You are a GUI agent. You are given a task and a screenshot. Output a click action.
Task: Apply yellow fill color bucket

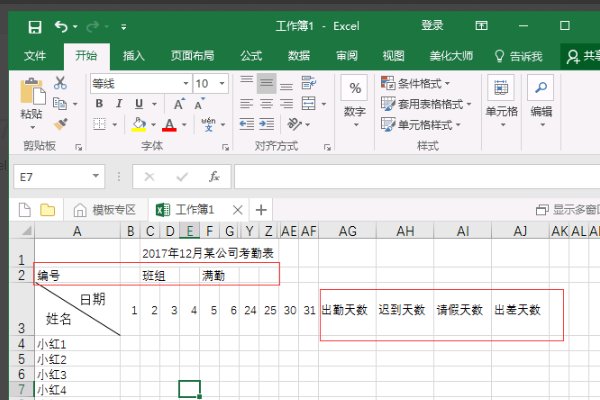[139, 124]
